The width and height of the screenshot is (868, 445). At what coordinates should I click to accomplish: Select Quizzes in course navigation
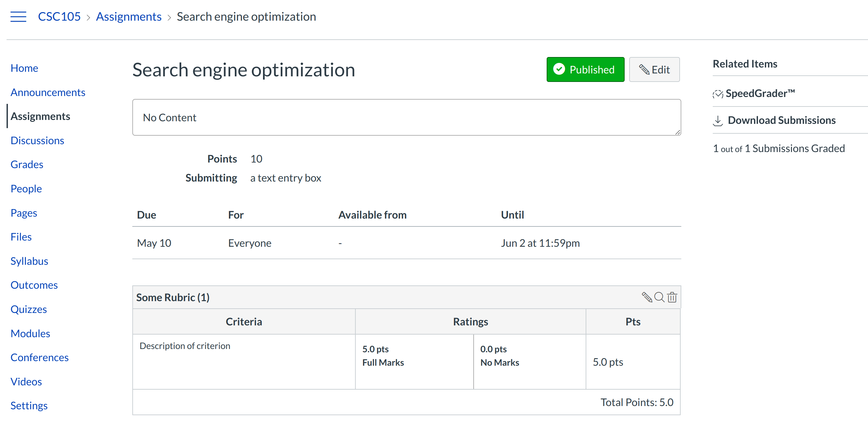28,309
